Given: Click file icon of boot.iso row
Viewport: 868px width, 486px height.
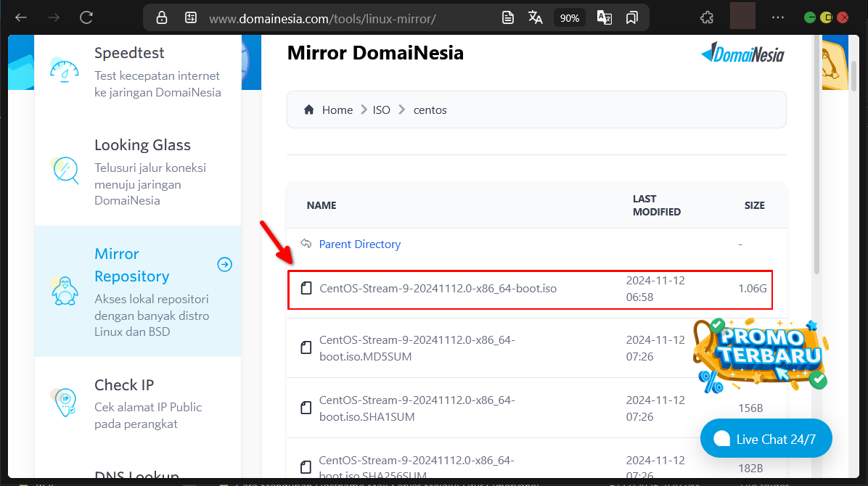Looking at the screenshot, I should point(306,288).
